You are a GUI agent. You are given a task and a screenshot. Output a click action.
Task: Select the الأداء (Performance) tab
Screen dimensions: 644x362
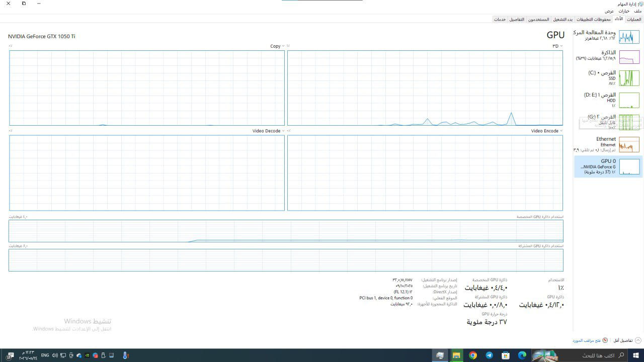[618, 19]
